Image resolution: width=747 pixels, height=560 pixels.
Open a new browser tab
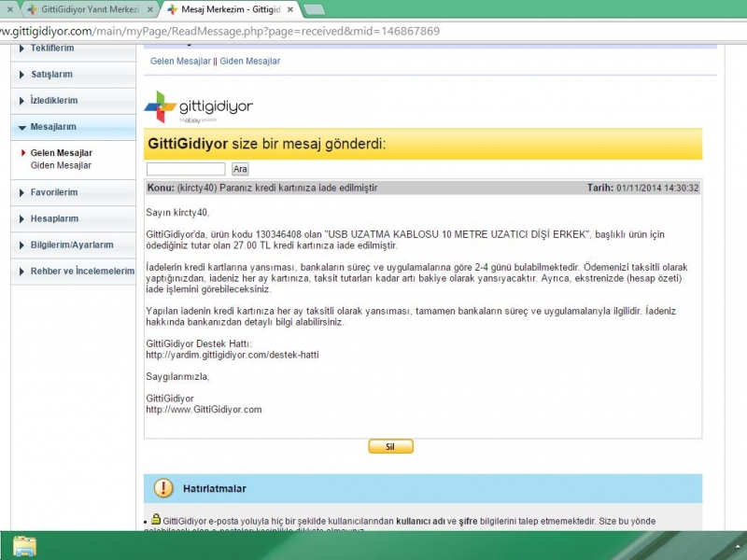(x=314, y=9)
